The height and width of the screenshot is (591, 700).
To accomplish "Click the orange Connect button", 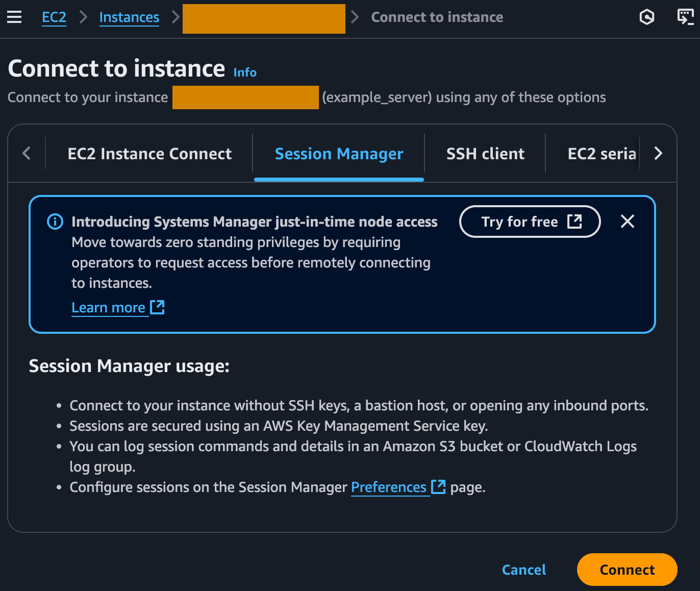I will tap(627, 570).
